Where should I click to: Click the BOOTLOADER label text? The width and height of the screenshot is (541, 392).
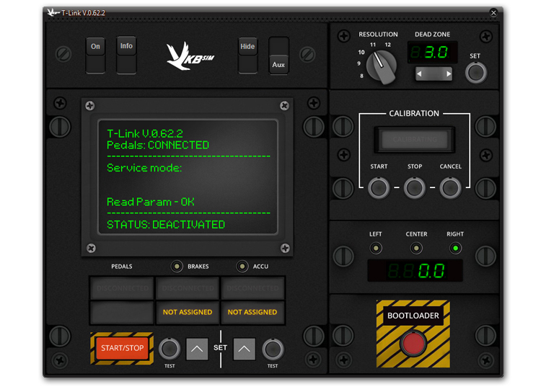pyautogui.click(x=413, y=316)
